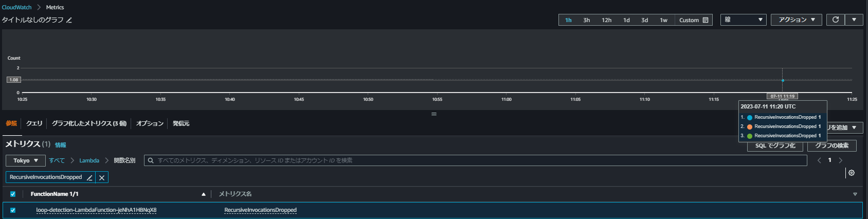Open the 情報 info link
Viewport: 868px width, 219px height.
click(61, 145)
